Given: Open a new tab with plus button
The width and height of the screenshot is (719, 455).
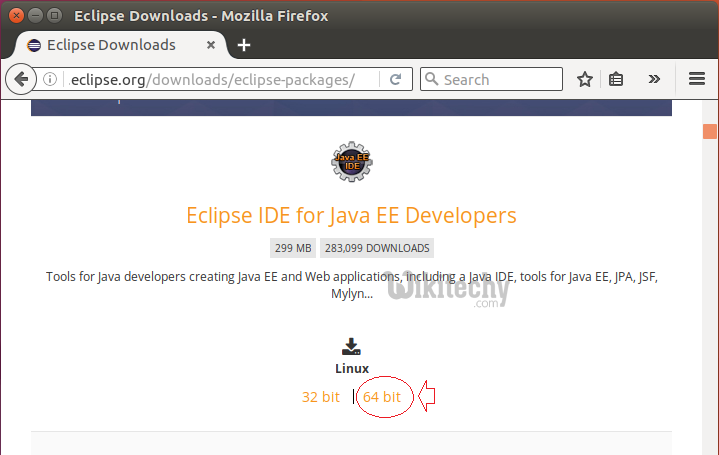Looking at the screenshot, I should (244, 45).
